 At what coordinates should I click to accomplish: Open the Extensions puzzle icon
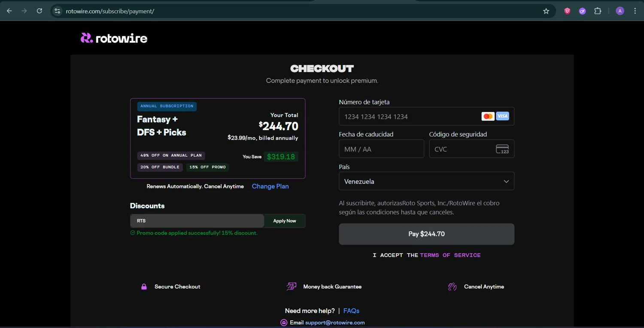[x=598, y=11]
